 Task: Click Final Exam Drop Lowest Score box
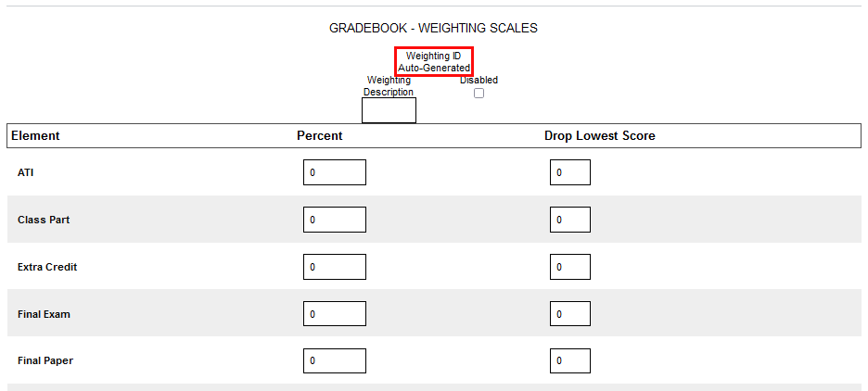point(569,314)
